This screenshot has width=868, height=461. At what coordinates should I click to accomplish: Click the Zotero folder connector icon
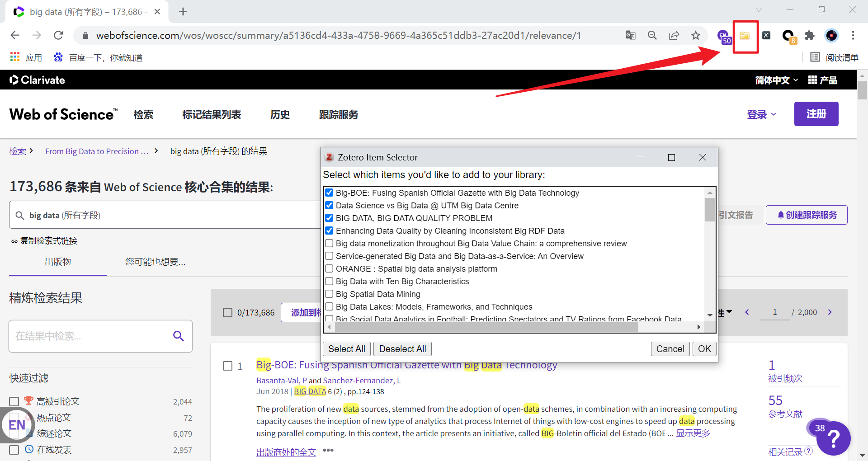(x=745, y=36)
